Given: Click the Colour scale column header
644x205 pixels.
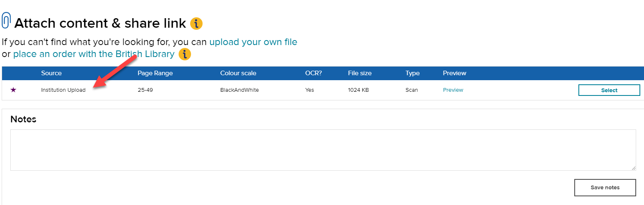Looking at the screenshot, I should [238, 73].
